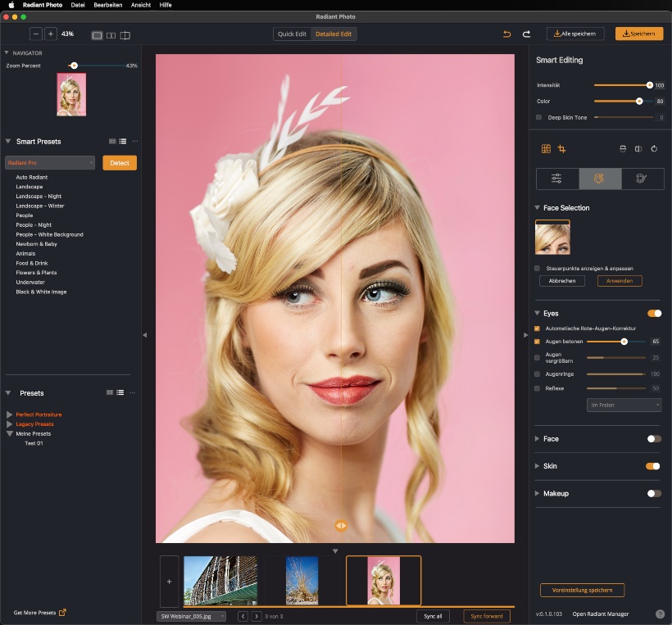Open Smart Presets more options dots
Screen dimensions: 672x625
tap(135, 141)
